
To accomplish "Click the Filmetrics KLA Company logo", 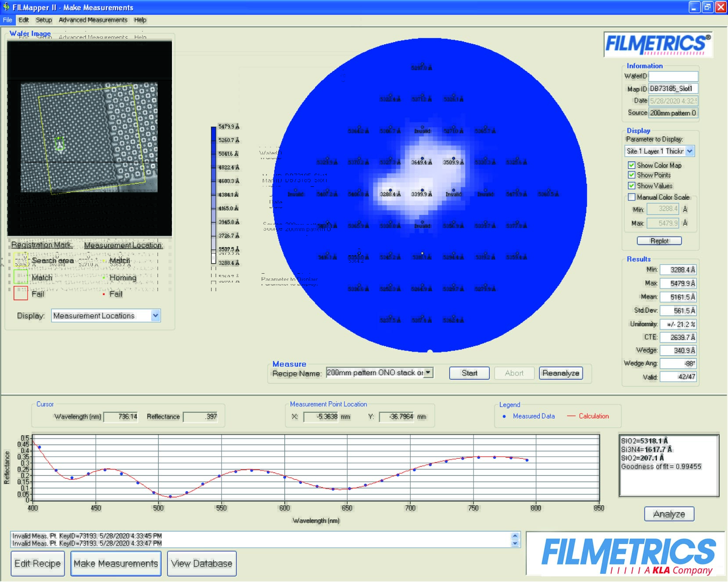I will click(626, 554).
